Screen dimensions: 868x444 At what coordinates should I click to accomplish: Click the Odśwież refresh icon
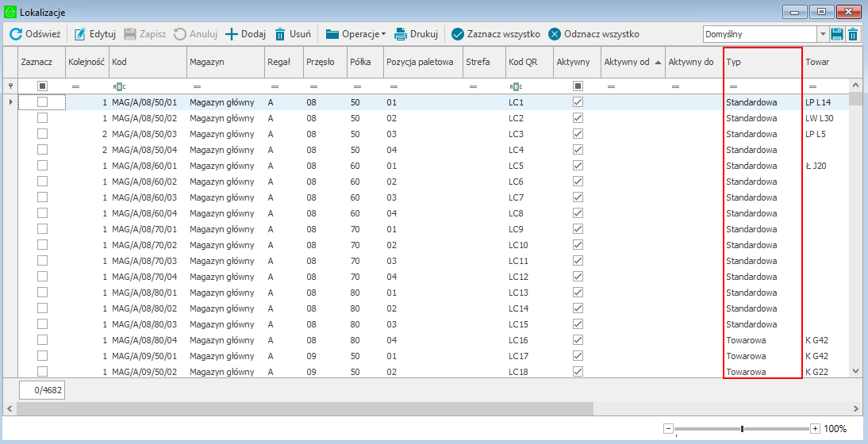(x=15, y=34)
